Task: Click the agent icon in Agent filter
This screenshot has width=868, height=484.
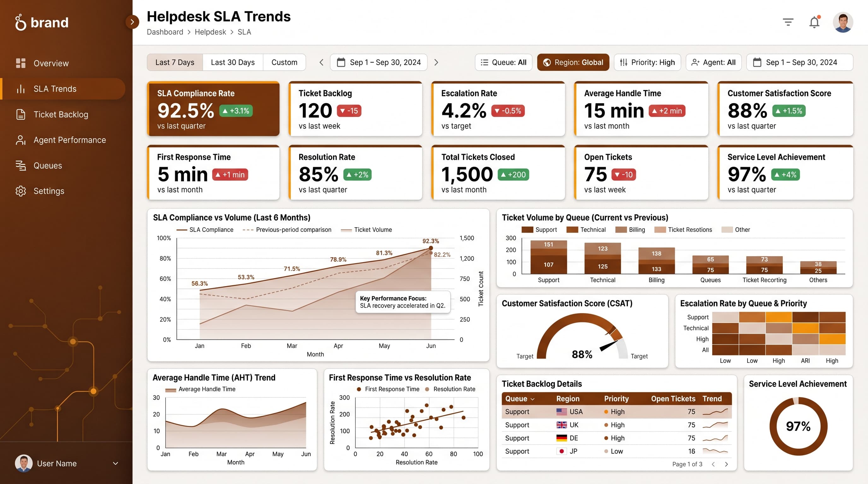Action: [x=695, y=63]
